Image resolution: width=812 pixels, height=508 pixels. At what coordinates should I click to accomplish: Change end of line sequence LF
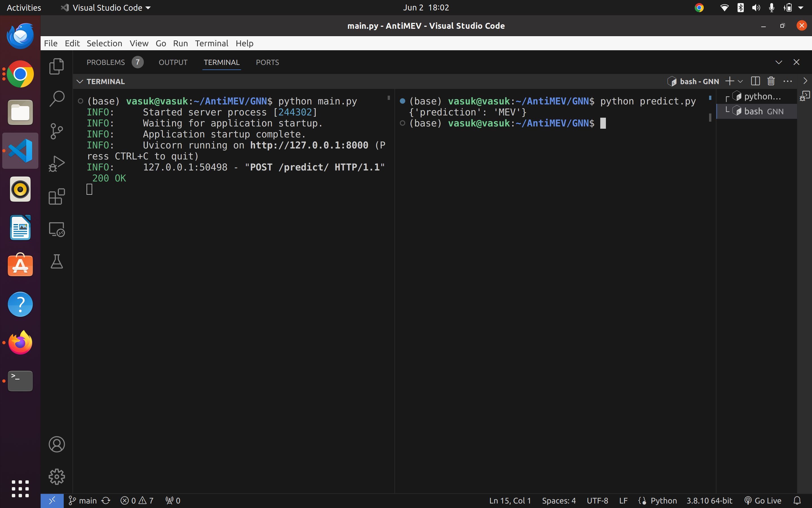click(623, 501)
